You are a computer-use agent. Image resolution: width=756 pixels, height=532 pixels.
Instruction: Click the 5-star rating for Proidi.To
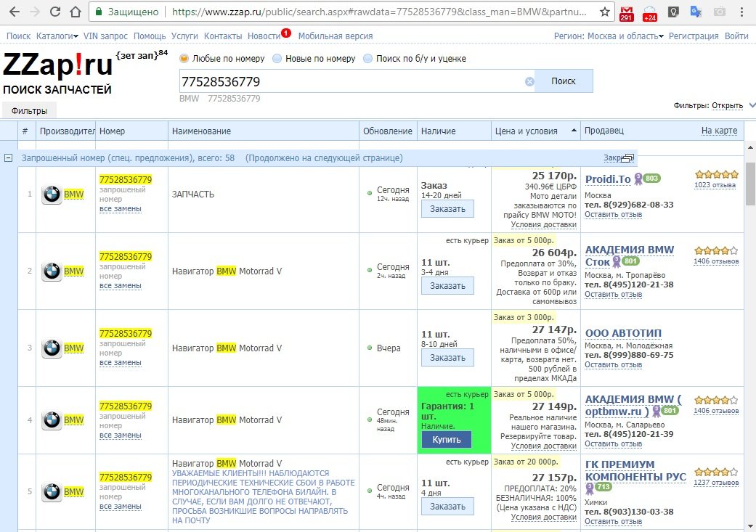(x=716, y=174)
